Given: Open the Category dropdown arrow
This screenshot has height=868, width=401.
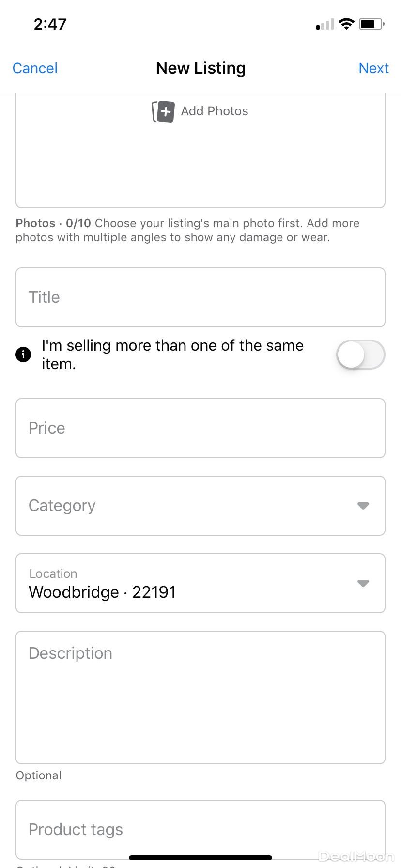Looking at the screenshot, I should 363,506.
